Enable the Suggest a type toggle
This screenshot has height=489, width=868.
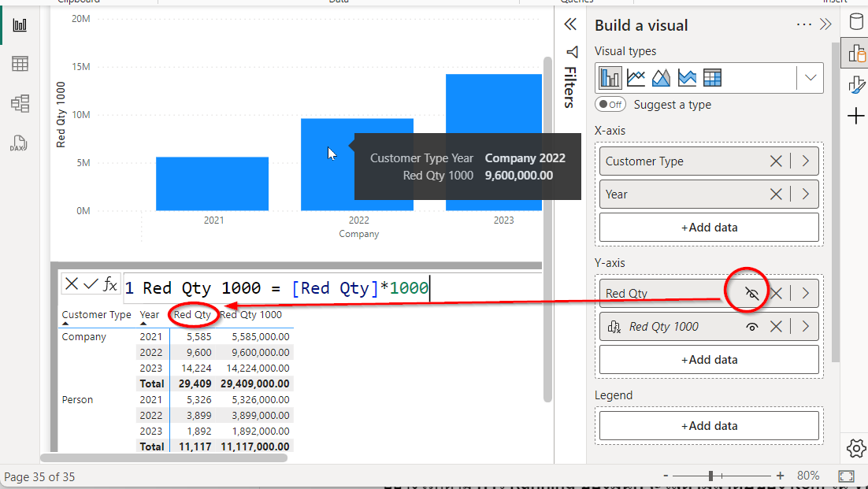(x=610, y=104)
